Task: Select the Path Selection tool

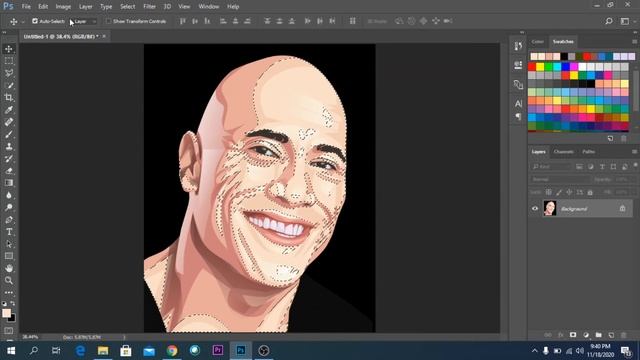Action: 9,244
